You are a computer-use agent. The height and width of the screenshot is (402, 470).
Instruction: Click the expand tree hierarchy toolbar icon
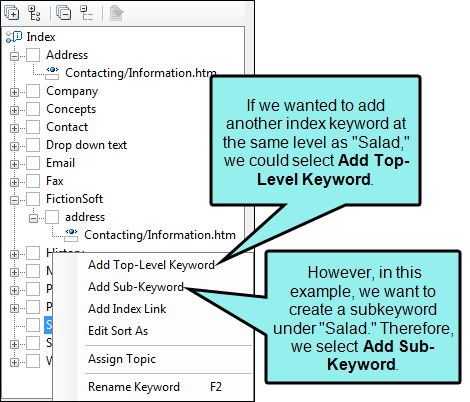tap(34, 13)
